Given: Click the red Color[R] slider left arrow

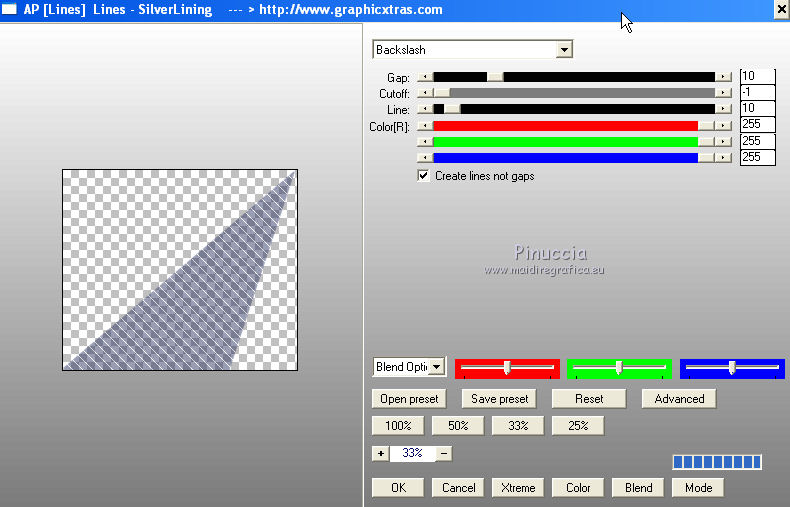Looking at the screenshot, I should pyautogui.click(x=426, y=126).
